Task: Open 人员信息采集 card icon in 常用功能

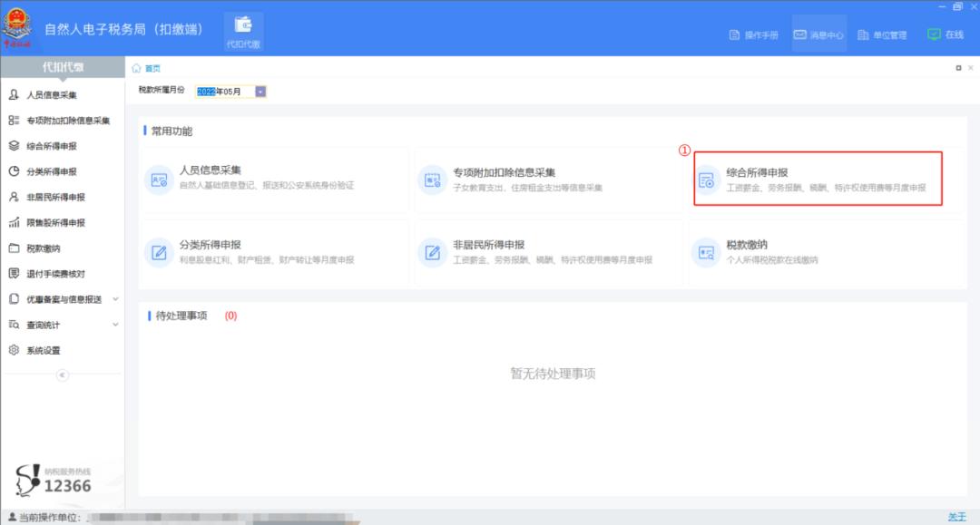Action: pos(160,180)
